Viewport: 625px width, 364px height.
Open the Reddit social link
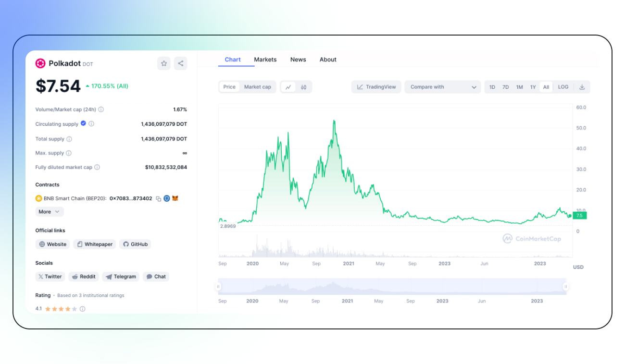pos(84,277)
